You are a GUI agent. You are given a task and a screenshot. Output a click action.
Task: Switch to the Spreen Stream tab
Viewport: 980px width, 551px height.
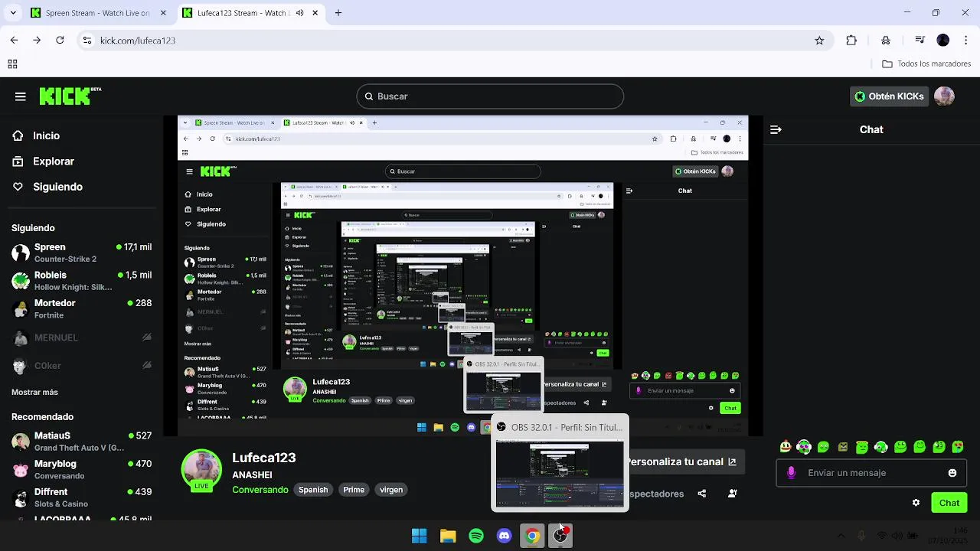[x=98, y=13]
